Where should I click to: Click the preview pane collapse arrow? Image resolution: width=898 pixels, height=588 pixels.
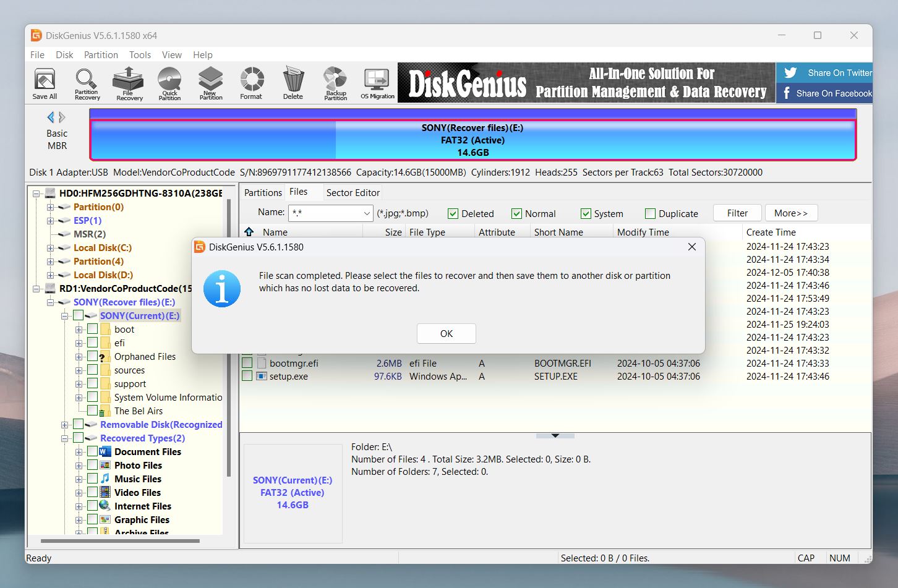pos(555,435)
